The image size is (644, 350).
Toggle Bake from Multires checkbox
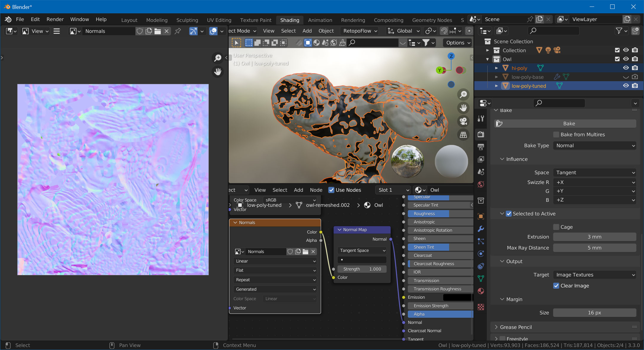click(556, 135)
